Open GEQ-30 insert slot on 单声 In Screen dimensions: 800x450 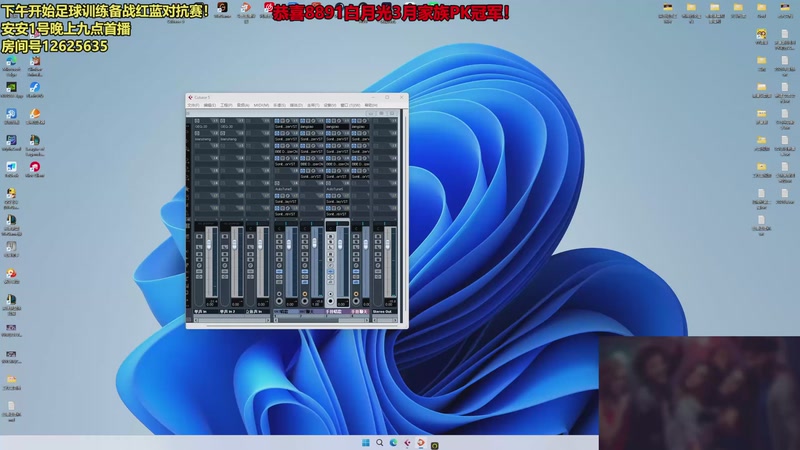(205, 127)
